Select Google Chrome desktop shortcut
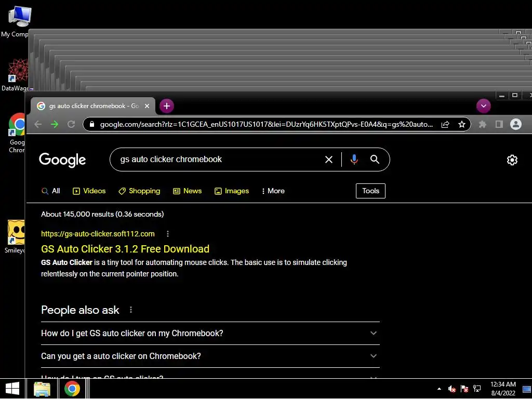This screenshot has width=532, height=399. [15, 133]
